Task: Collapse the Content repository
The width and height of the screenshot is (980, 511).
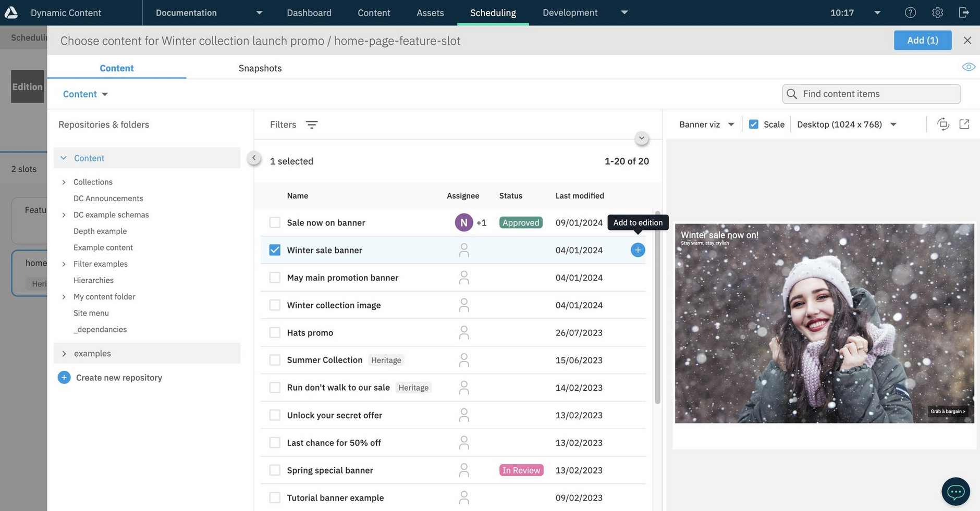Action: pos(64,158)
